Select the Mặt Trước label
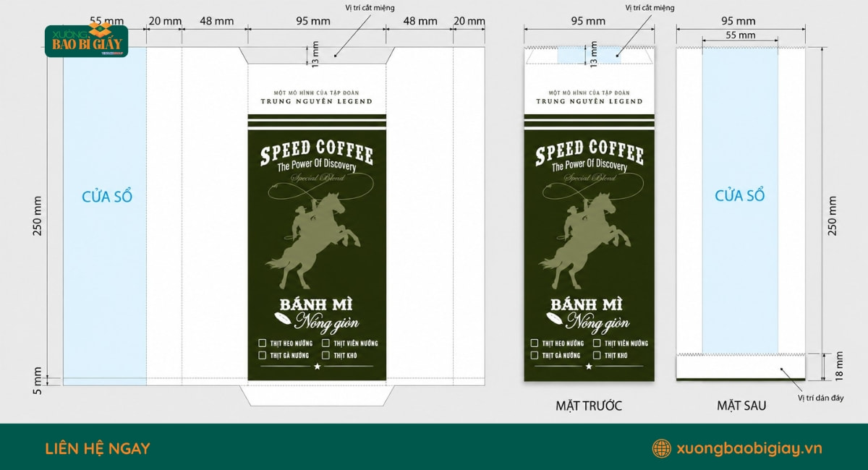868x470 pixels. (x=589, y=406)
